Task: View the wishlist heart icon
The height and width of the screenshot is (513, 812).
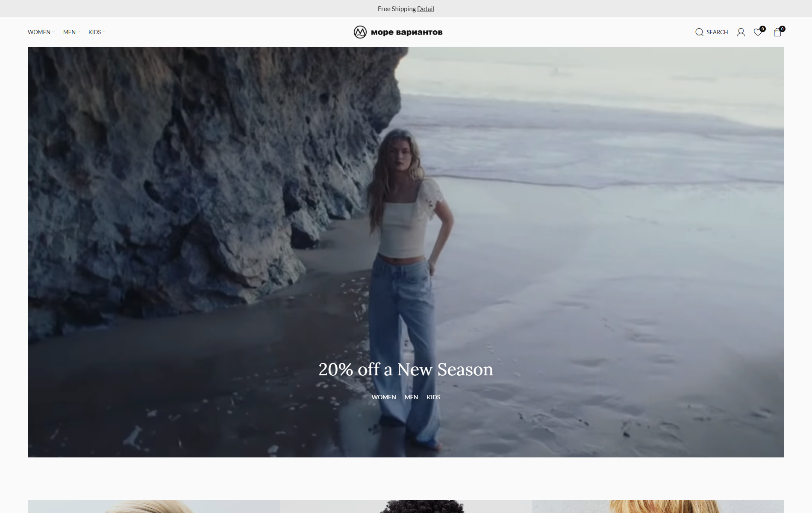Action: [x=758, y=32]
